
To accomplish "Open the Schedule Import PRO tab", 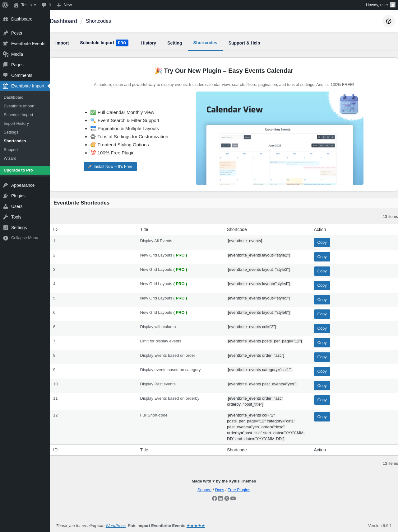I will coord(104,43).
